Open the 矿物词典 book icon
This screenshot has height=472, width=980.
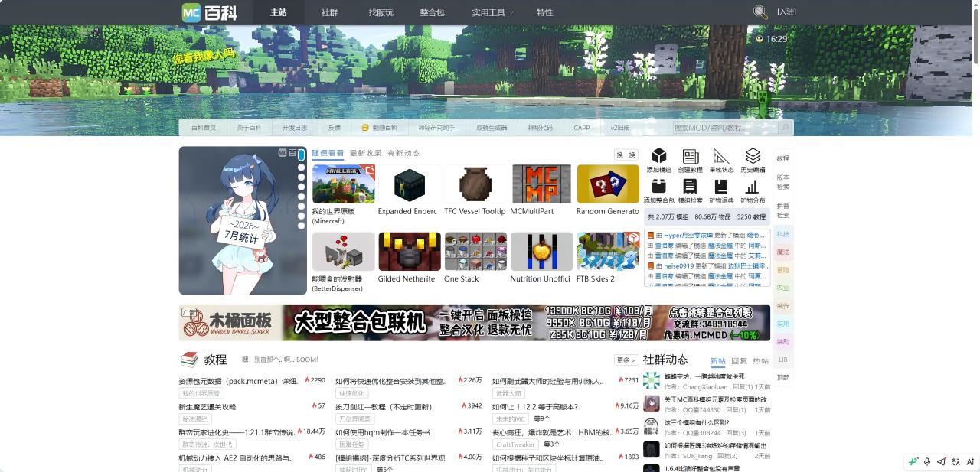point(721,187)
